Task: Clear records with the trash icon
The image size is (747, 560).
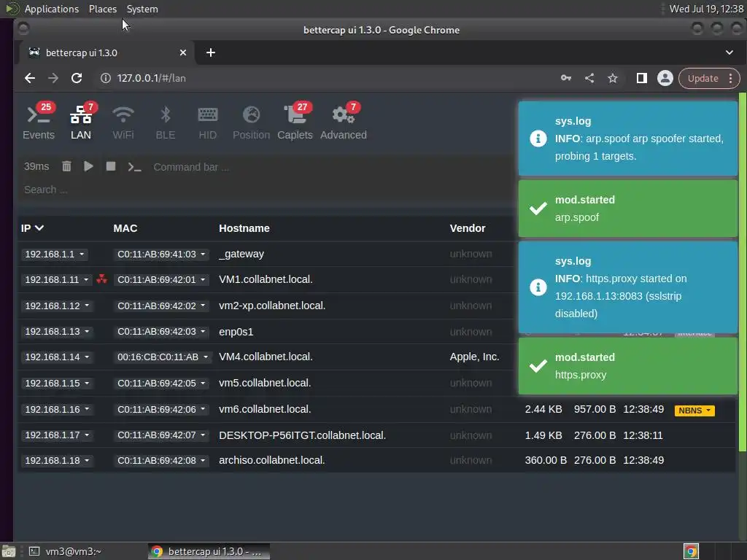Action: (x=66, y=166)
